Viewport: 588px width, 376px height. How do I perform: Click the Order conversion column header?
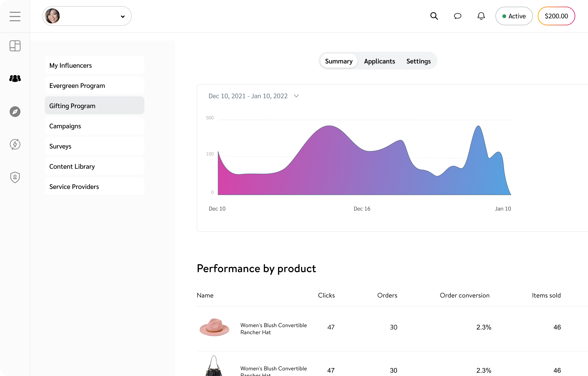(x=464, y=295)
